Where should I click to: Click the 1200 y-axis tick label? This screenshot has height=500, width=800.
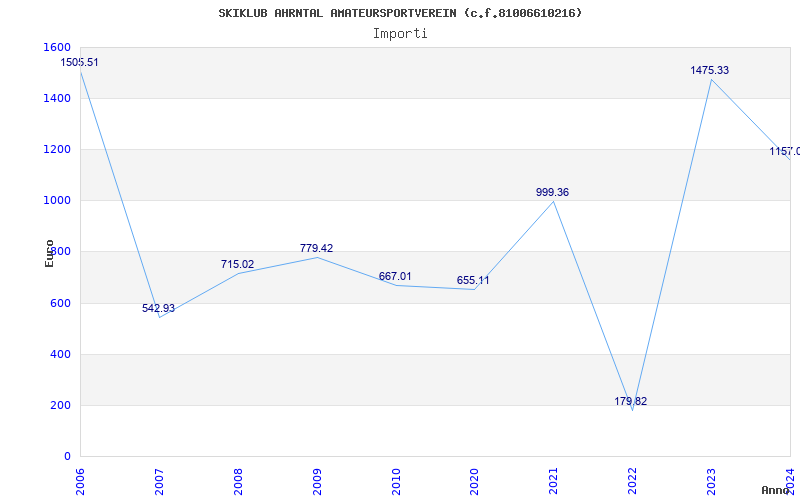(58, 149)
